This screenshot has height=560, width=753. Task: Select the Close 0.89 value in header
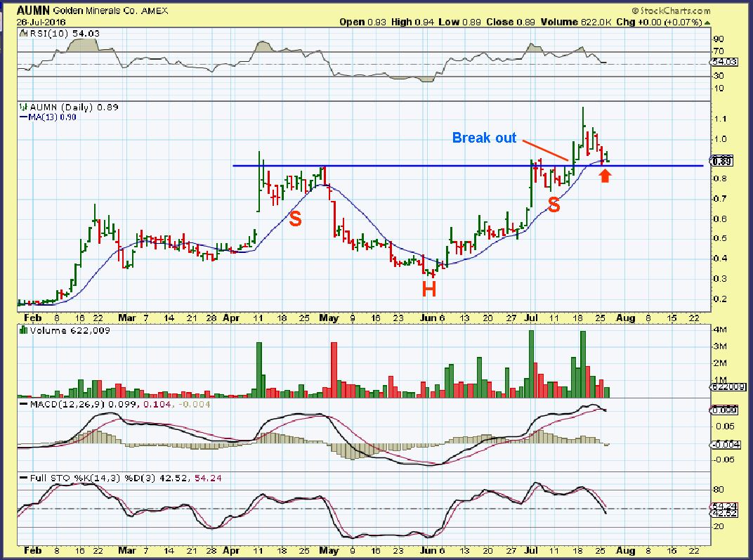pyautogui.click(x=511, y=22)
